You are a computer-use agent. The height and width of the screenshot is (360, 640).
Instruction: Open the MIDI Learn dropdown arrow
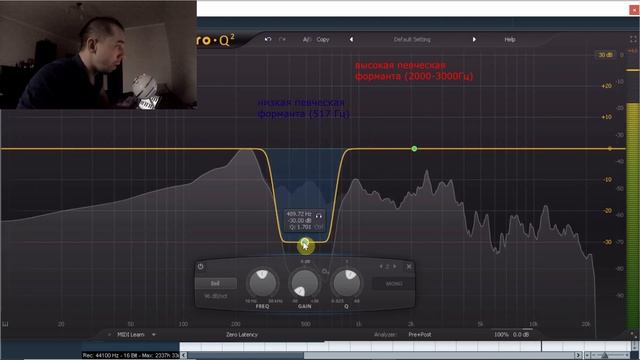click(x=153, y=334)
